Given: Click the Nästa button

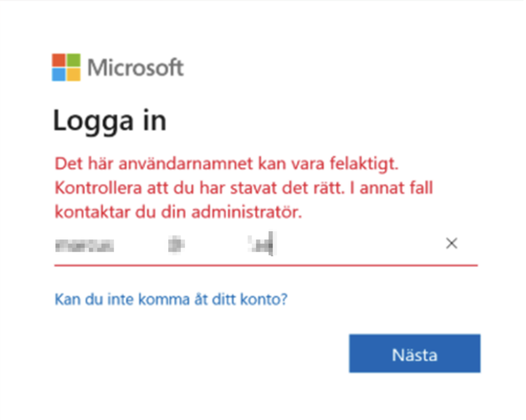Looking at the screenshot, I should pos(415,353).
